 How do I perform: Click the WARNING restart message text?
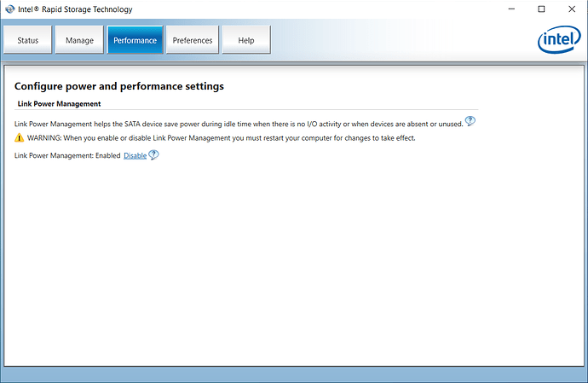tap(222, 138)
